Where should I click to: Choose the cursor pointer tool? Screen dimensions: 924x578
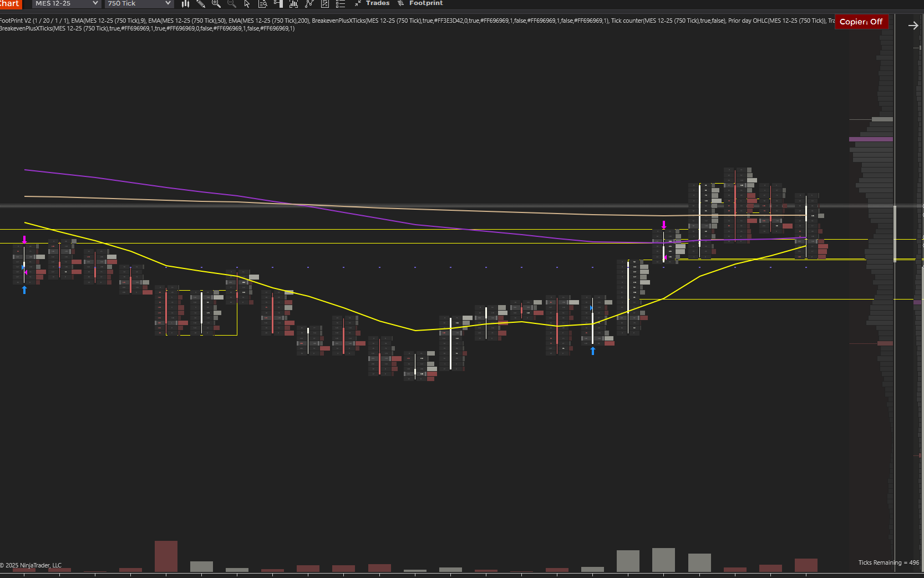pyautogui.click(x=247, y=3)
